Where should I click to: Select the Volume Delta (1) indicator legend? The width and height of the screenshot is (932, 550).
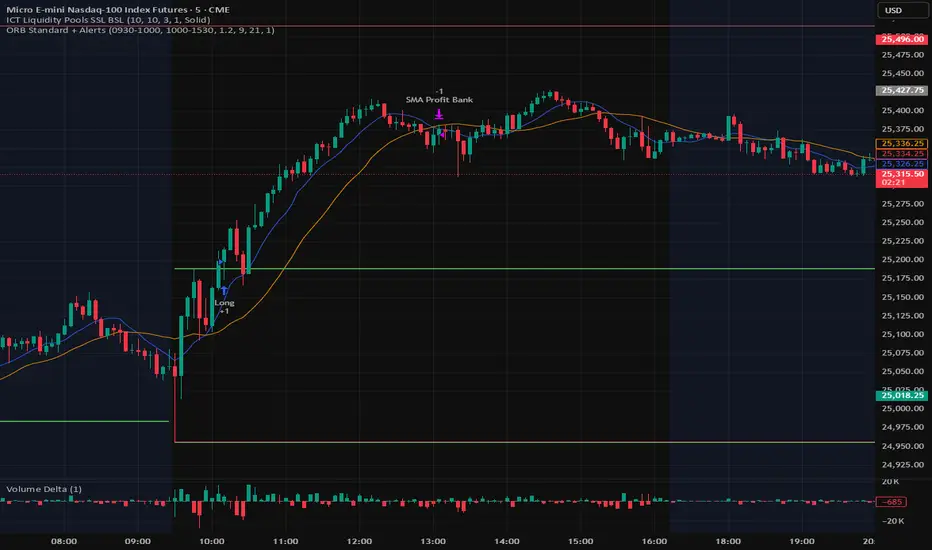pos(44,489)
